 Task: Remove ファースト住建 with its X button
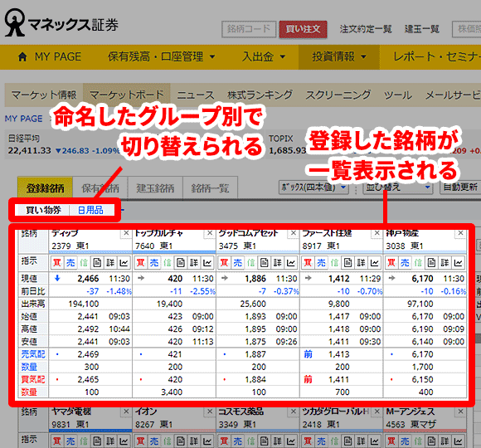[x=377, y=233]
